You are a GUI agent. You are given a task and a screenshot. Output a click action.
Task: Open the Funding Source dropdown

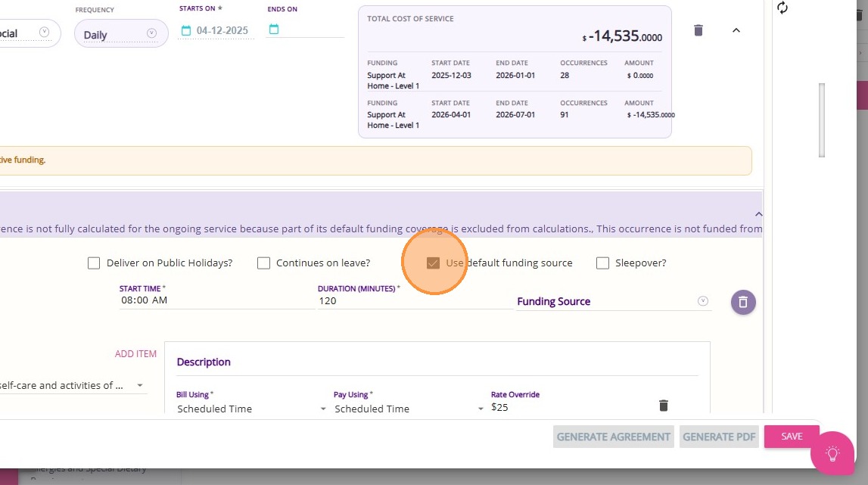pos(613,301)
